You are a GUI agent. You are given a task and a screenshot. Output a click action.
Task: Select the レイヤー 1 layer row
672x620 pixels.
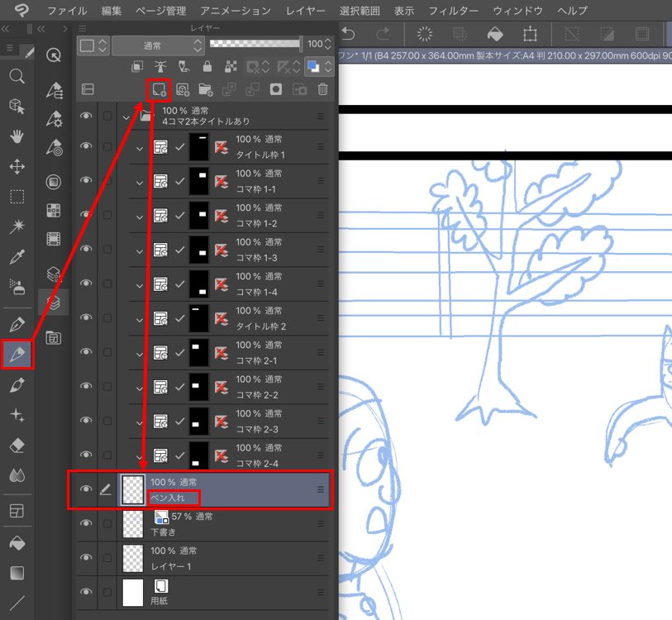tap(231, 557)
